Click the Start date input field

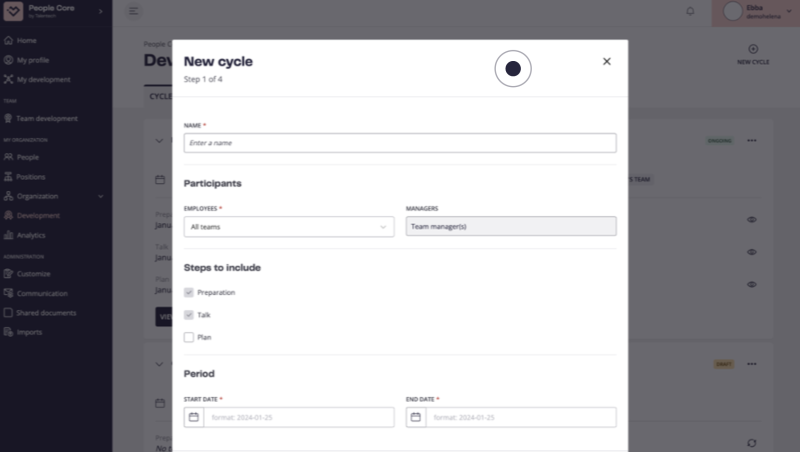point(299,417)
